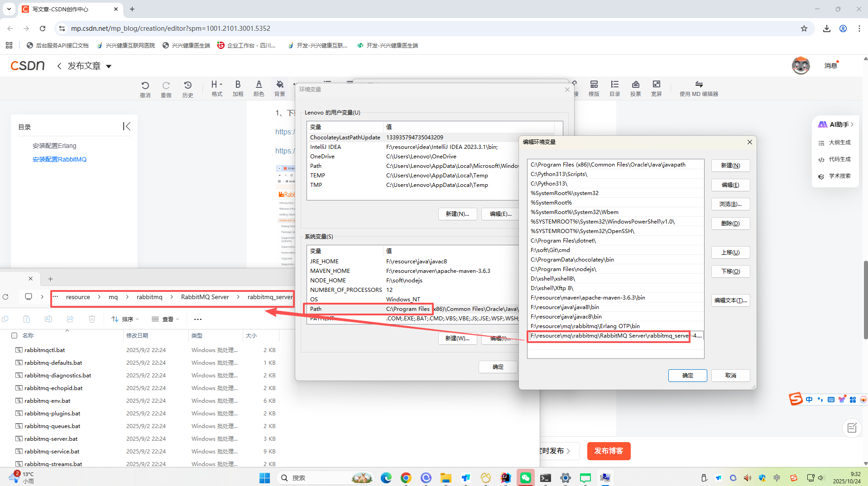Click the resource breadcrumb segment
This screenshot has width=868, height=486.
coord(78,297)
